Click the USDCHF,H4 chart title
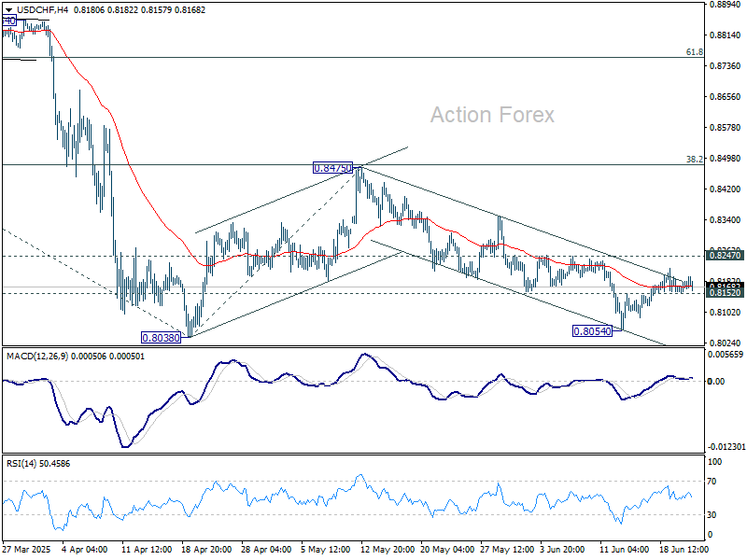 pyautogui.click(x=42, y=10)
